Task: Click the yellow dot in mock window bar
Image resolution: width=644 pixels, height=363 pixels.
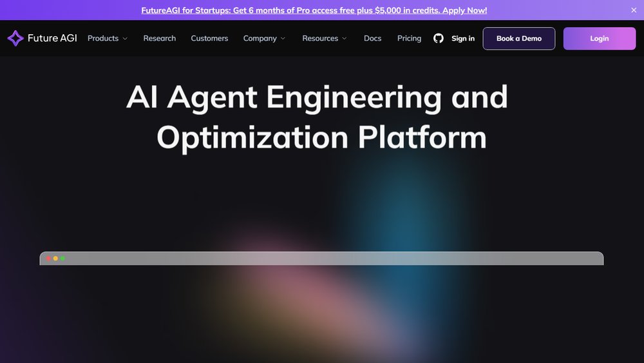Action: point(55,259)
